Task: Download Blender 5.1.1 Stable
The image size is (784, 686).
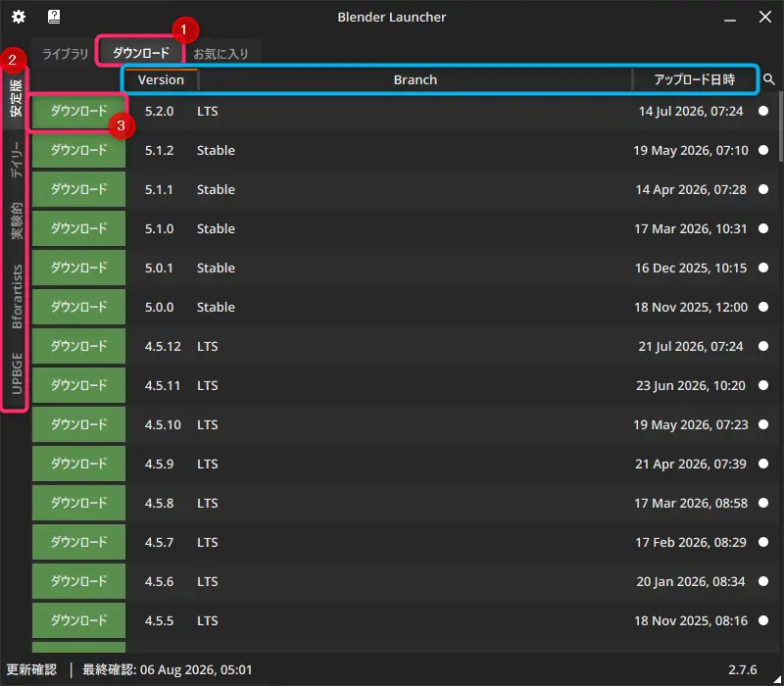Action: [79, 189]
